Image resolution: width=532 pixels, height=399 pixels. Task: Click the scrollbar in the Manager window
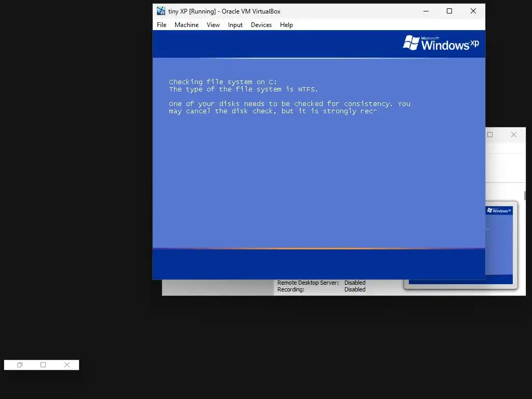pos(525,195)
